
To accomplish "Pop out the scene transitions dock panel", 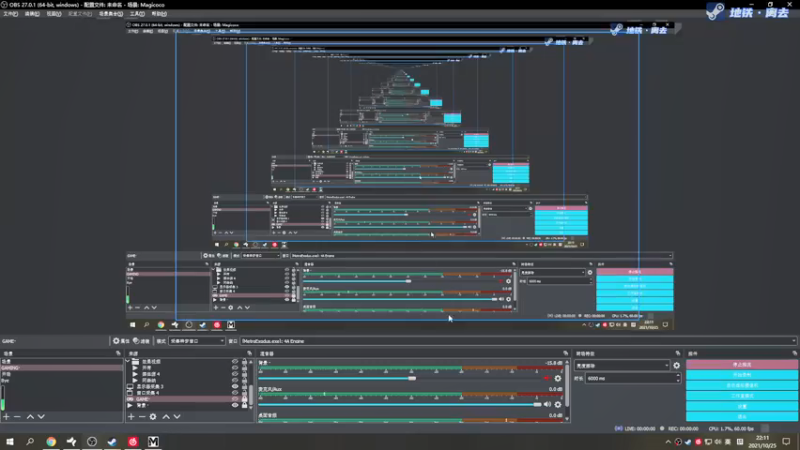I will pyautogui.click(x=678, y=353).
